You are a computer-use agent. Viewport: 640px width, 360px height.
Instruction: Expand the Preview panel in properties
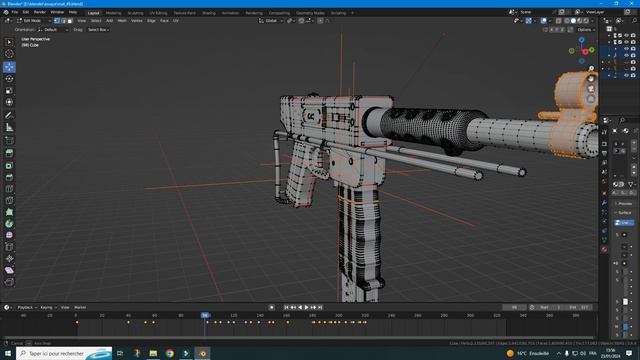point(624,203)
